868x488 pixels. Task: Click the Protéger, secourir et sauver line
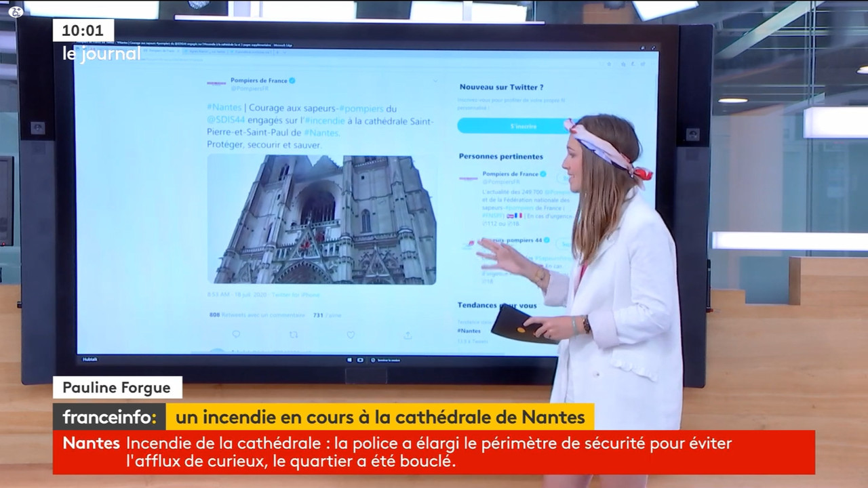264,145
